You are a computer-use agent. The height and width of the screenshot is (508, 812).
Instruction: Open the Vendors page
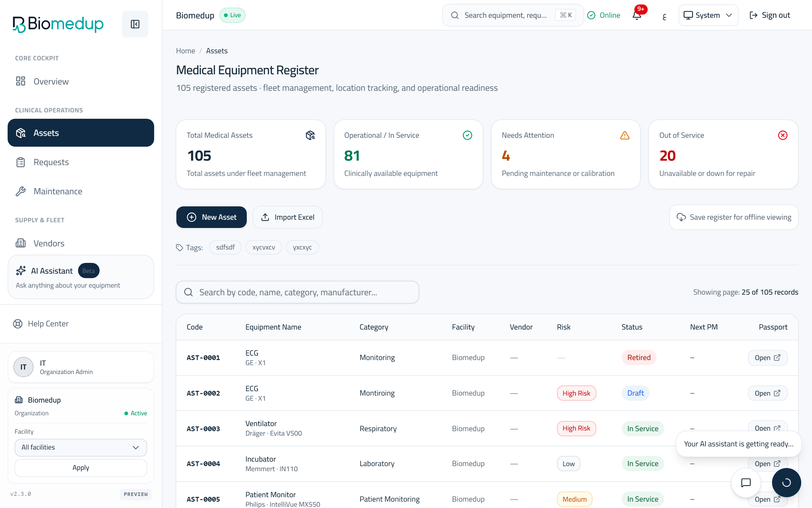(81, 243)
